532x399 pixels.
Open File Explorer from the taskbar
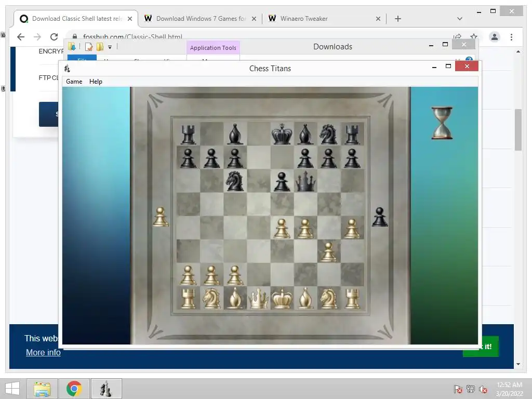(42, 389)
